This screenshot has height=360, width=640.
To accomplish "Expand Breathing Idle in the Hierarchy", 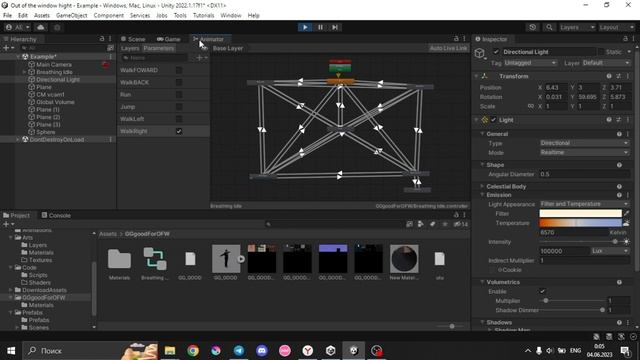I will pyautogui.click(x=24, y=72).
